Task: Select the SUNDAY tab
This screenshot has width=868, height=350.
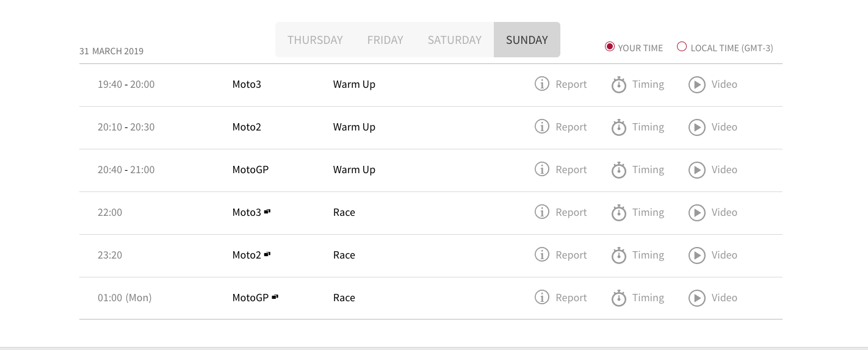Action: click(527, 40)
